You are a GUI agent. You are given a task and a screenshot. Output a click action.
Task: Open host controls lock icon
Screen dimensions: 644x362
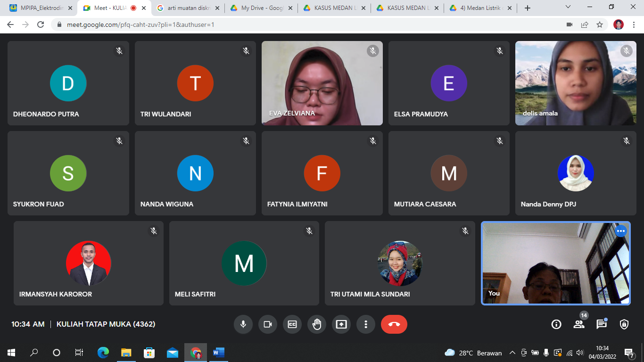coord(624,324)
